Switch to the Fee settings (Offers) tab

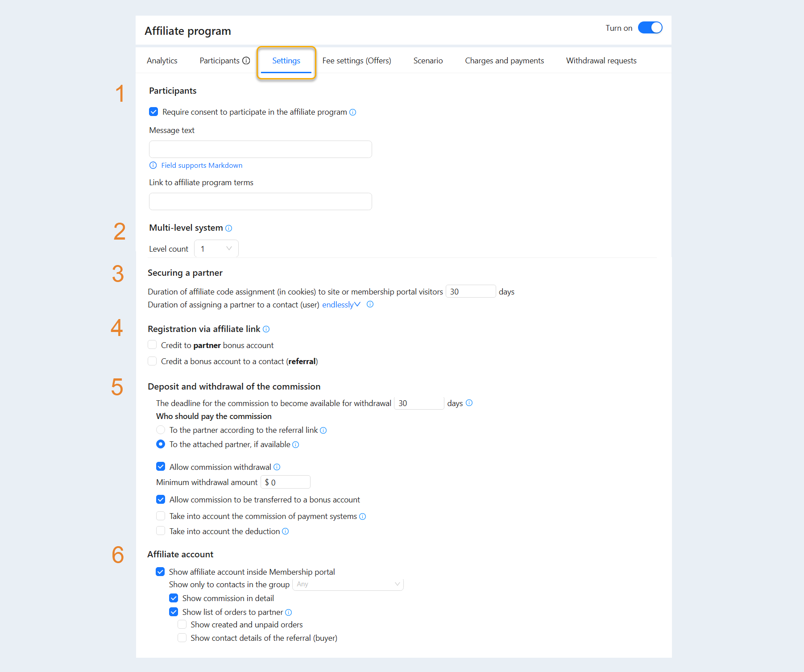point(356,61)
